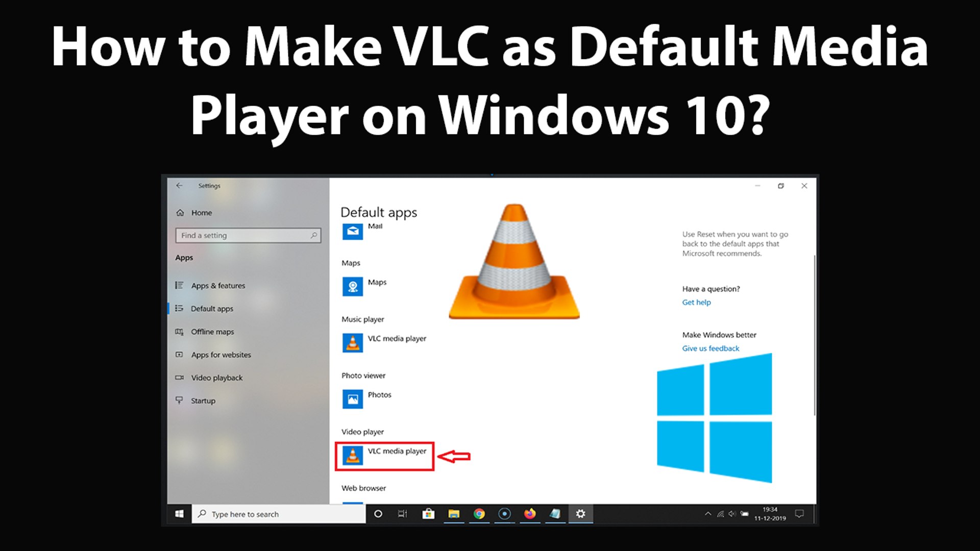Click VLC icon under Music player
980x551 pixels.
tap(353, 343)
